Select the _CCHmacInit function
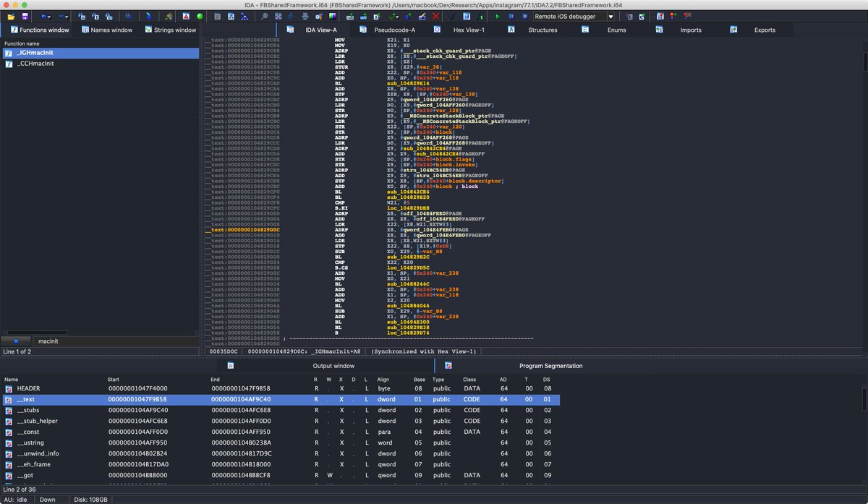The width and height of the screenshot is (868, 504). [100, 64]
